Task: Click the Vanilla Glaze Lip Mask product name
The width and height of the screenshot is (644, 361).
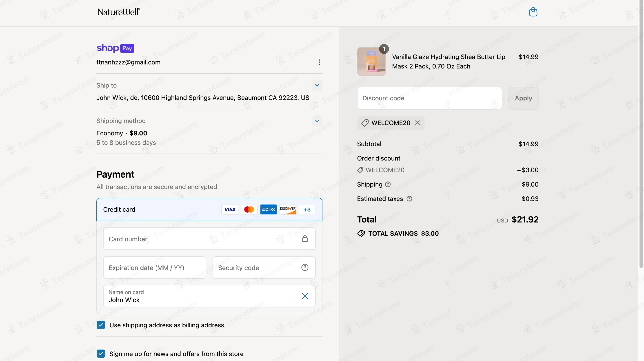Action: click(x=449, y=62)
